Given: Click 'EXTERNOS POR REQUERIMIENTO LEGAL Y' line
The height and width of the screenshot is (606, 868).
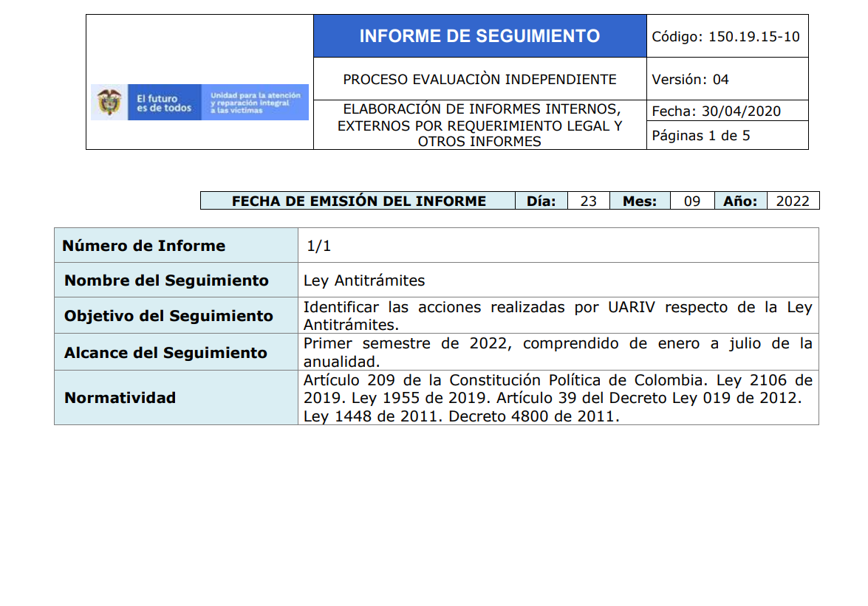Looking at the screenshot, I should pos(480,126).
